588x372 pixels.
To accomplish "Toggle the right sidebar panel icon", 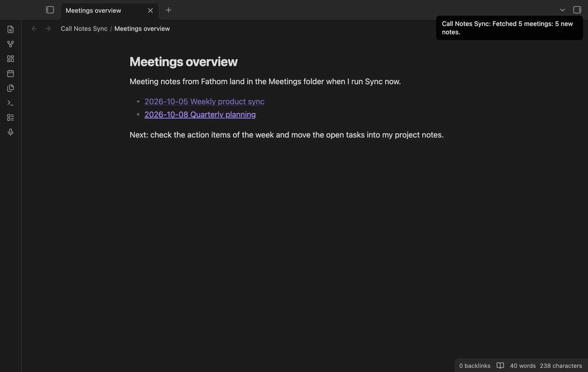I will tap(577, 10).
